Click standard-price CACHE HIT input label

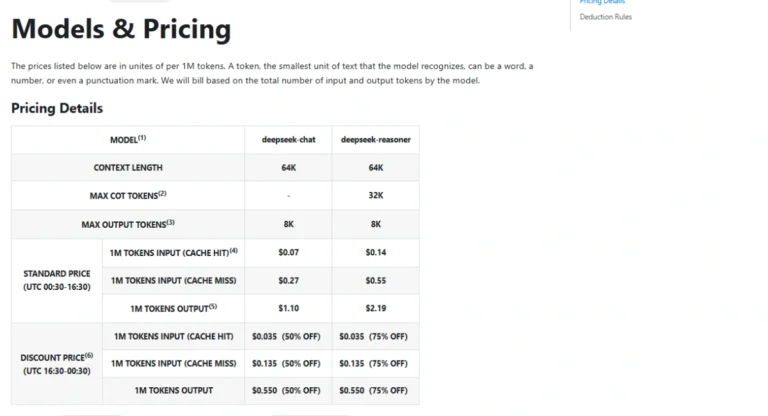pos(173,253)
